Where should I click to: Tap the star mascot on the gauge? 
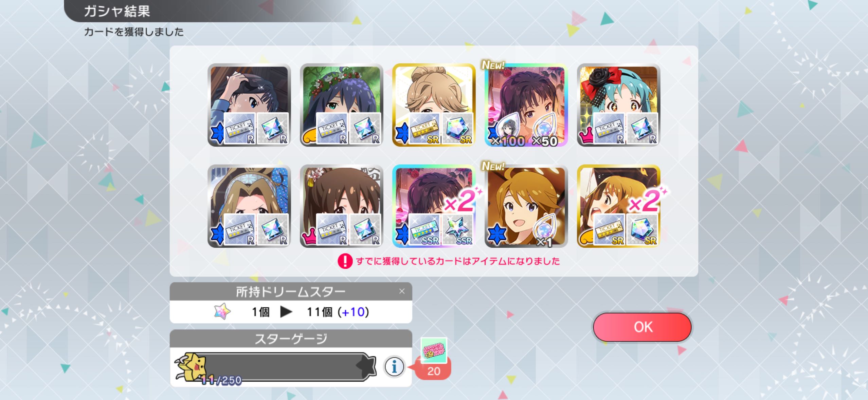(191, 367)
